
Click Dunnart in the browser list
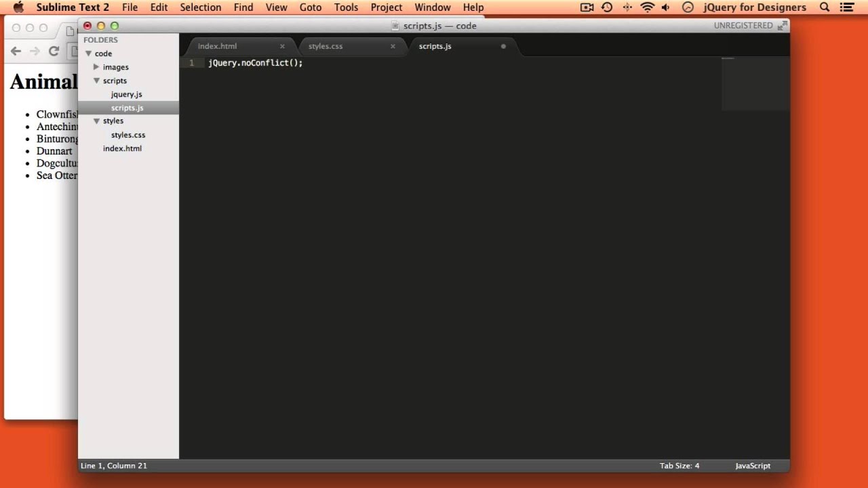54,151
